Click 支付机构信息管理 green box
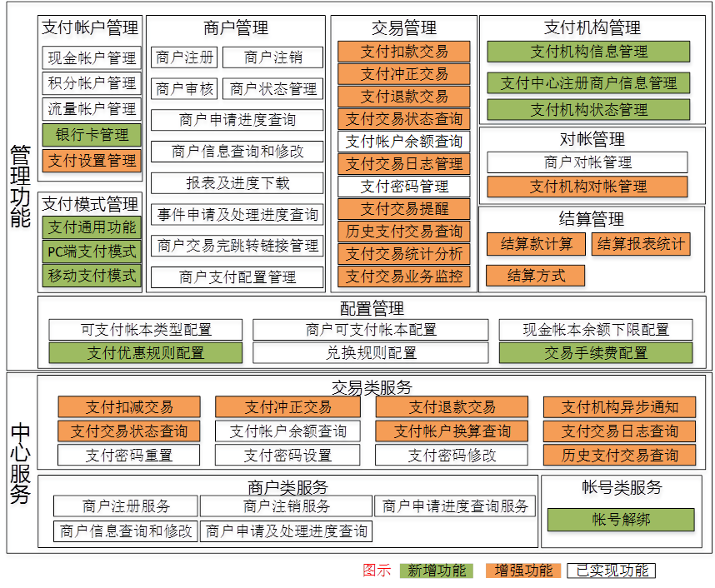The height and width of the screenshot is (588, 715). [588, 52]
